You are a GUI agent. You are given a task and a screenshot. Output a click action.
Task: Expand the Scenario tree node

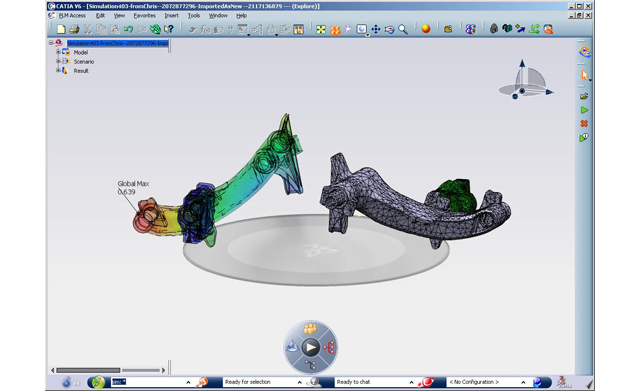58,61
